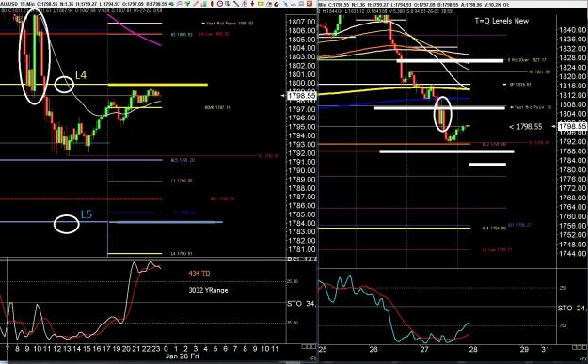Click the 1840.00 label on right price axis
The height and width of the screenshot is (364, 588).
pyautogui.click(x=572, y=30)
